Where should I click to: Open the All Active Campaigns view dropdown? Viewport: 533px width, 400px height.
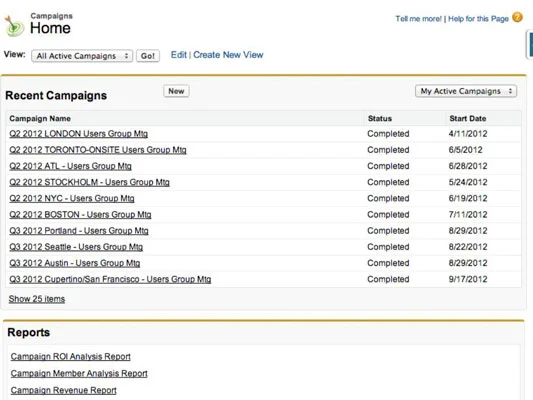[82, 56]
